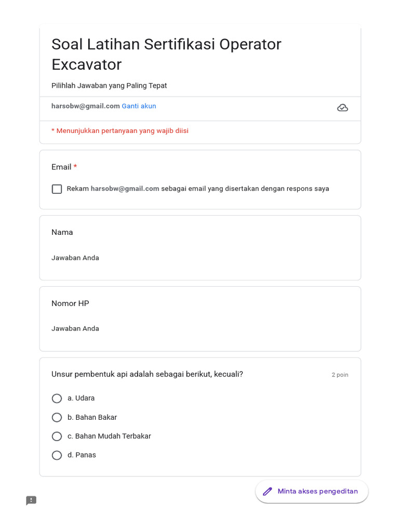This screenshot has height=532, width=399.
Task: Click the "Nomor HP" question label
Action: (70, 303)
